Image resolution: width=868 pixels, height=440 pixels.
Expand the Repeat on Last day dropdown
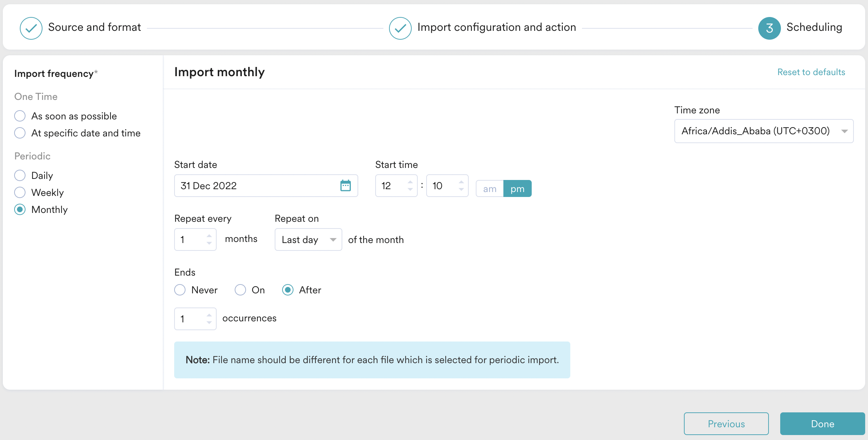(308, 240)
